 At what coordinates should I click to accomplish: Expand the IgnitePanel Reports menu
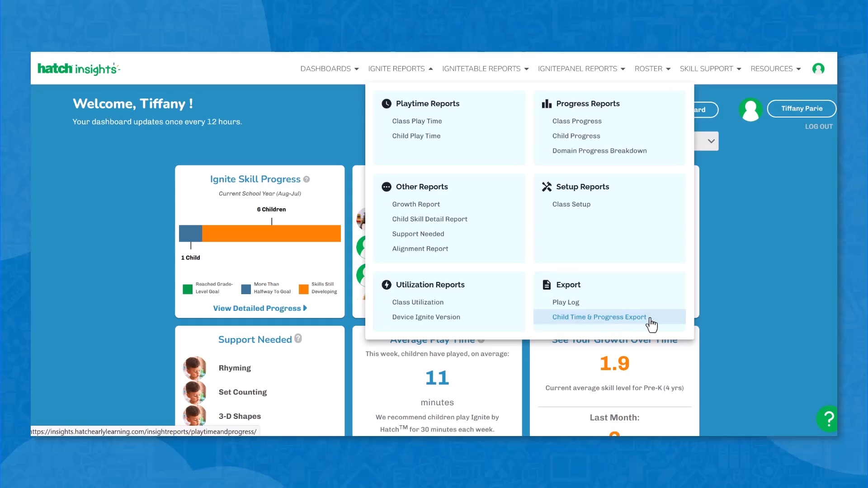tap(582, 69)
